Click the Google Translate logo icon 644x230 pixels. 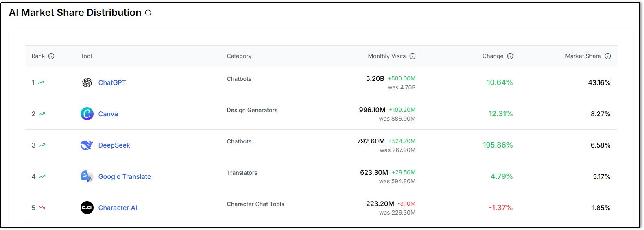87,176
